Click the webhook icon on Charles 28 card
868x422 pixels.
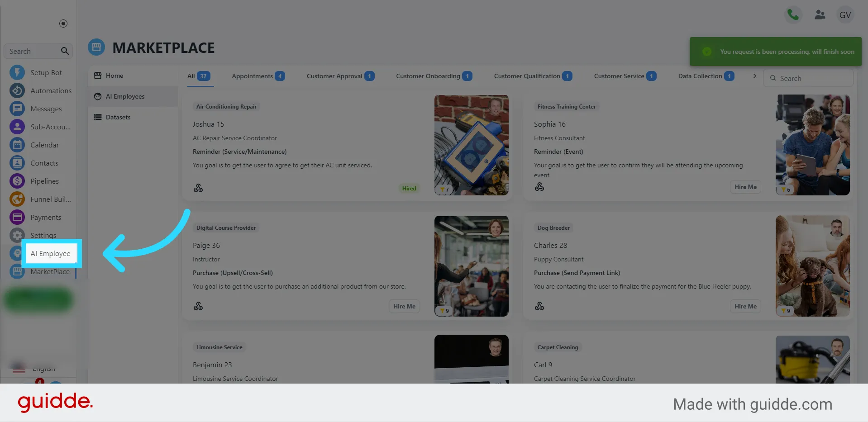pos(539,306)
